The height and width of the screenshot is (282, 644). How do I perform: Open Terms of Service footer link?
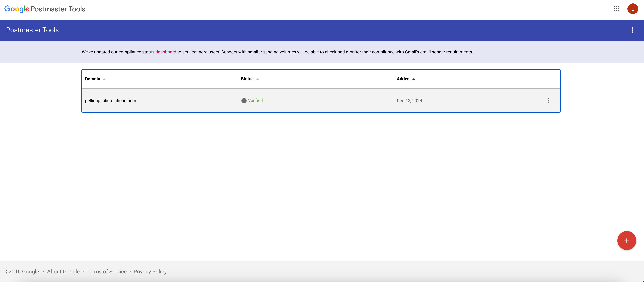(106, 272)
